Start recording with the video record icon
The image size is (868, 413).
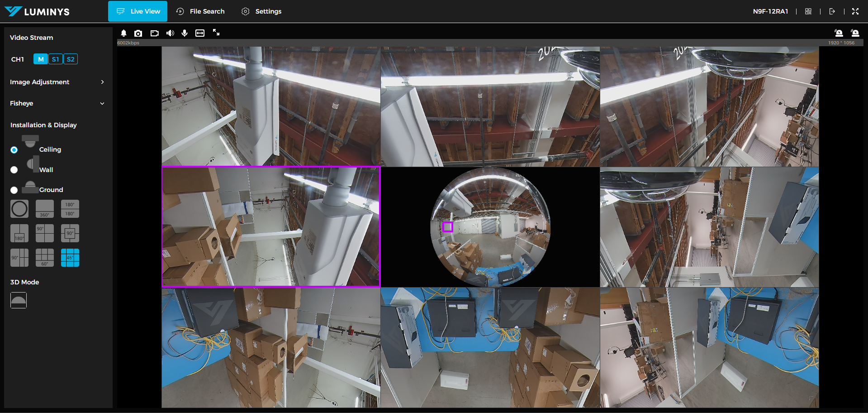155,33
